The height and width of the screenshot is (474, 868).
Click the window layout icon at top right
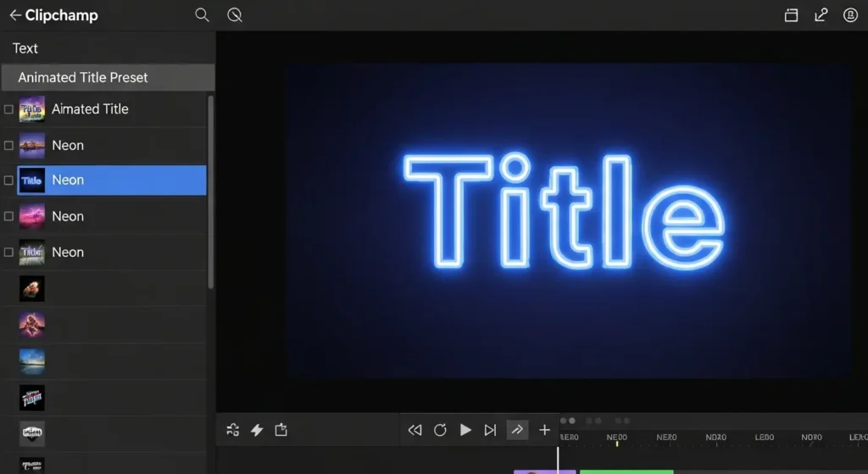[x=791, y=15]
